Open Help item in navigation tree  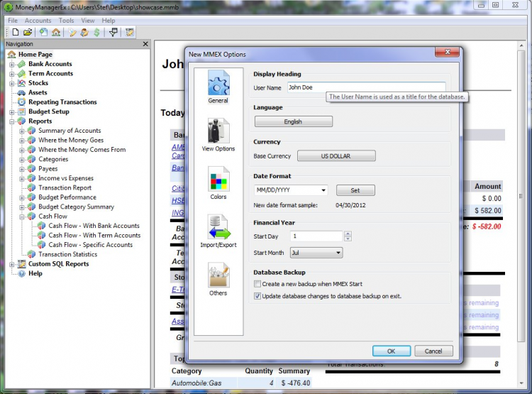[35, 273]
